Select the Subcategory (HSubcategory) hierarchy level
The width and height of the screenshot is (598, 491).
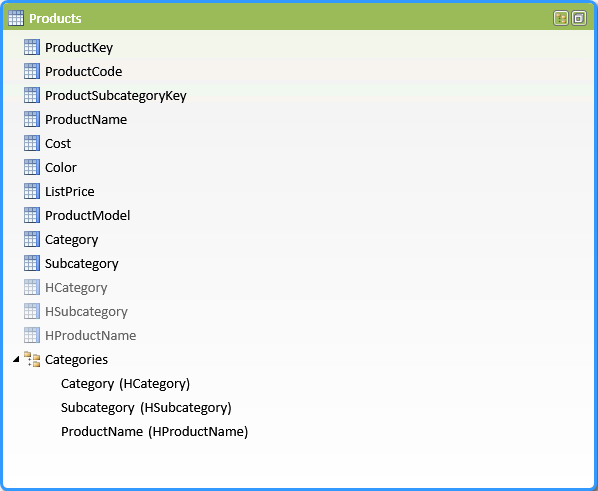pos(146,408)
